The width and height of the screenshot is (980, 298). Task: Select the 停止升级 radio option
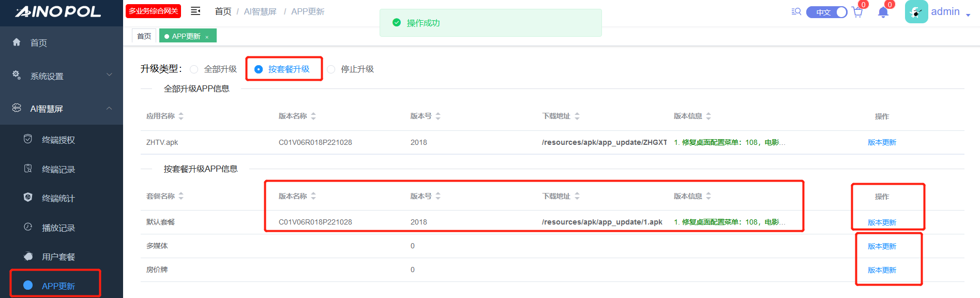point(331,69)
